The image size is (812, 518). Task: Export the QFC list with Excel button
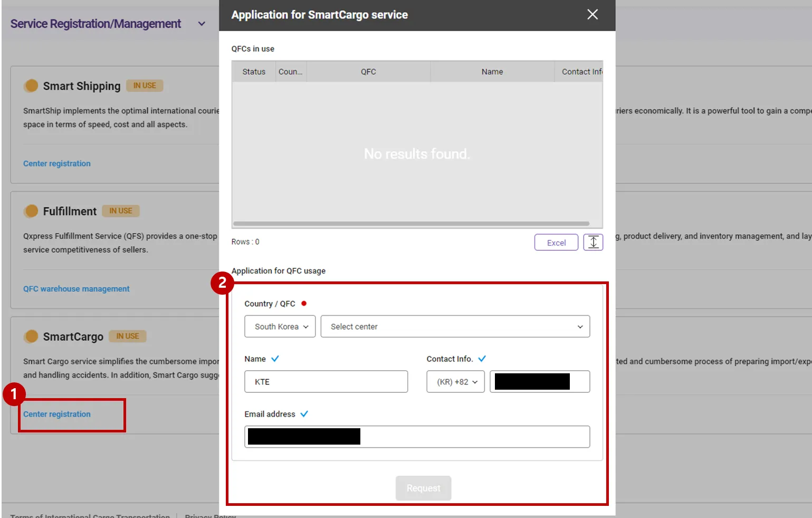(556, 242)
